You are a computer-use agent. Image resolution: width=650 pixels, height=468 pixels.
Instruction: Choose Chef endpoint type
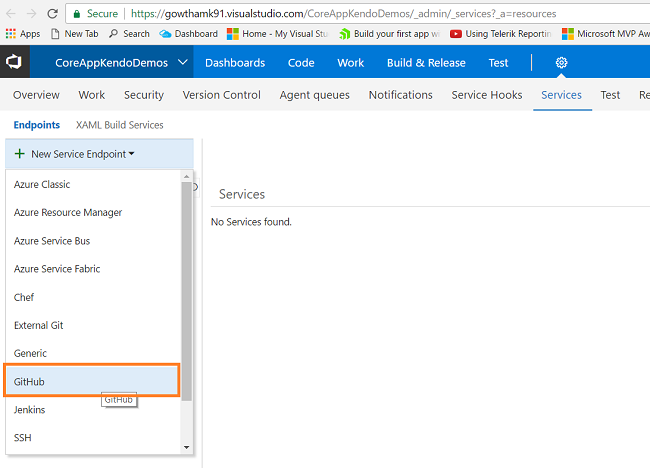tap(93, 297)
